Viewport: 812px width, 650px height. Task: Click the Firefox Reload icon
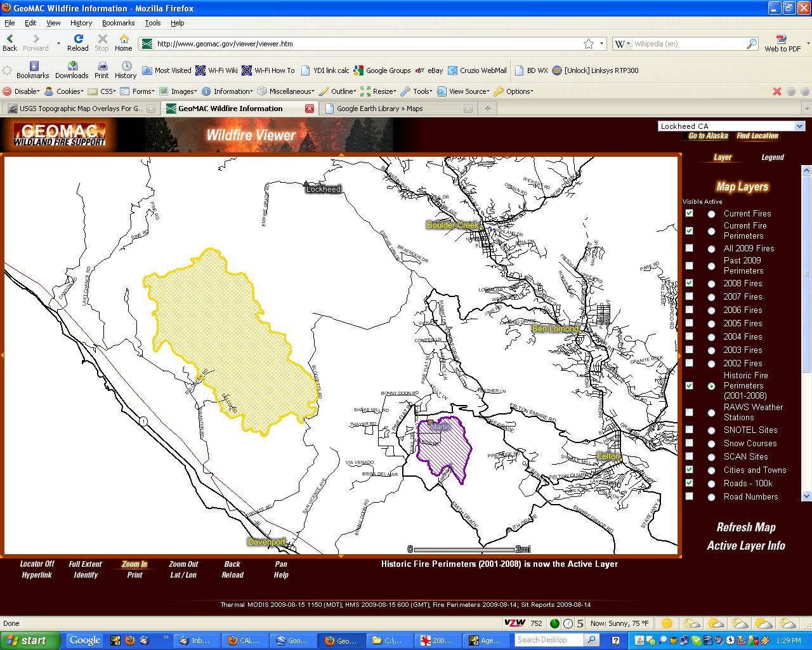(x=78, y=39)
